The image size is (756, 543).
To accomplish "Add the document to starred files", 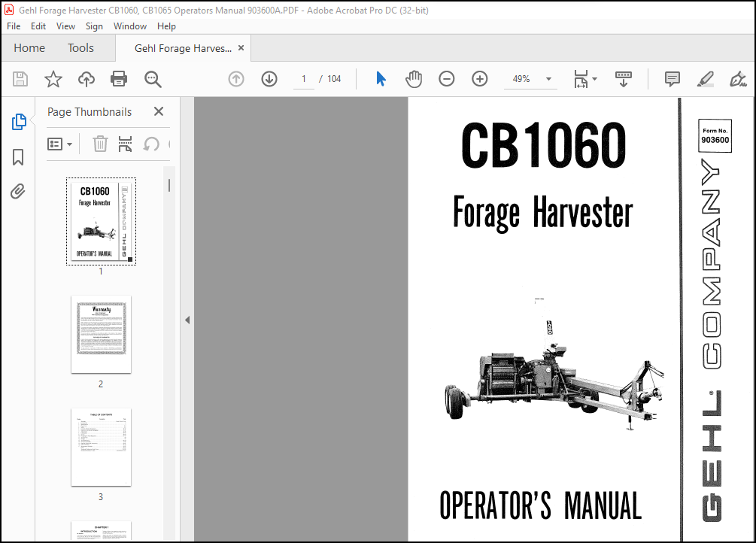I will [53, 79].
